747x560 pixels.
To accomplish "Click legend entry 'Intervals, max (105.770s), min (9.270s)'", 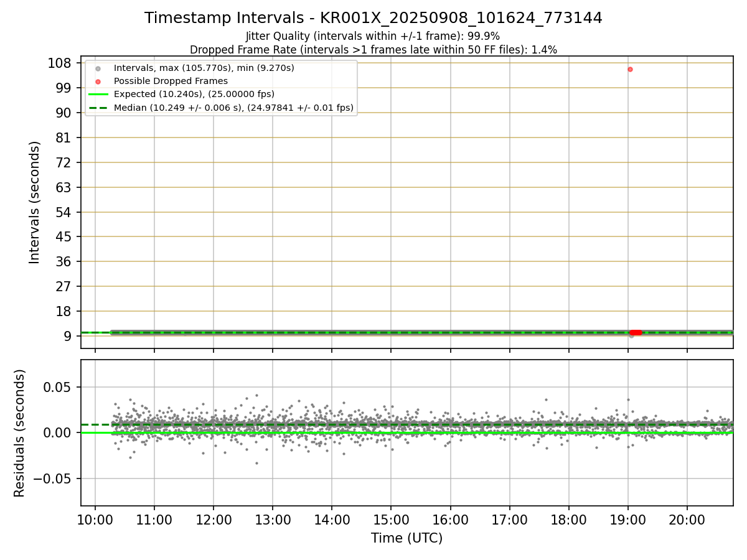I will click(x=204, y=67).
